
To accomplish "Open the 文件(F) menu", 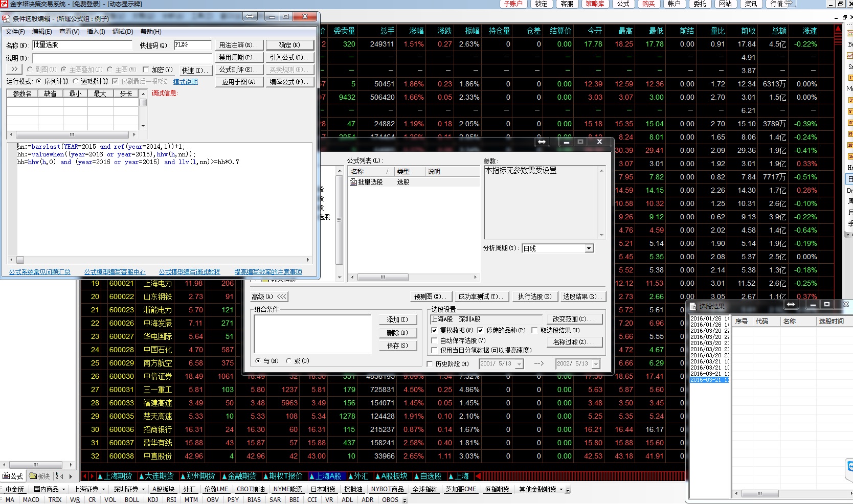I will pos(15,32).
